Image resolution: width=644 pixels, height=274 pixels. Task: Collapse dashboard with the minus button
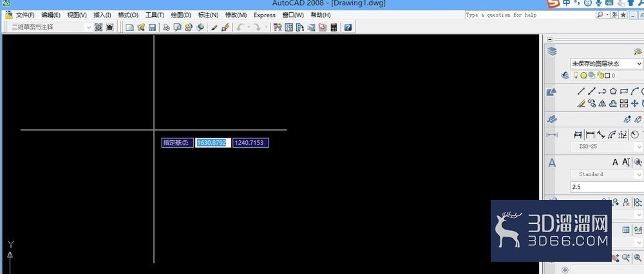pyautogui.click(x=550, y=39)
